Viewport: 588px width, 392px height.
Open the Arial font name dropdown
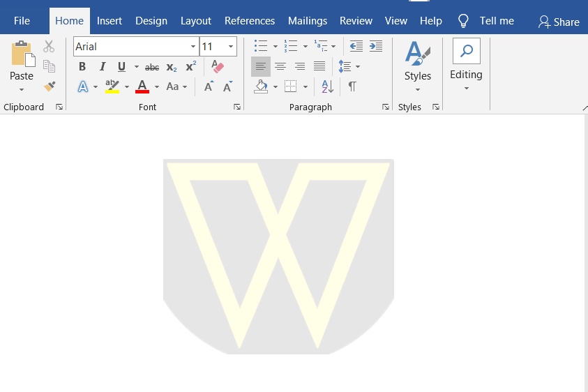(193, 47)
